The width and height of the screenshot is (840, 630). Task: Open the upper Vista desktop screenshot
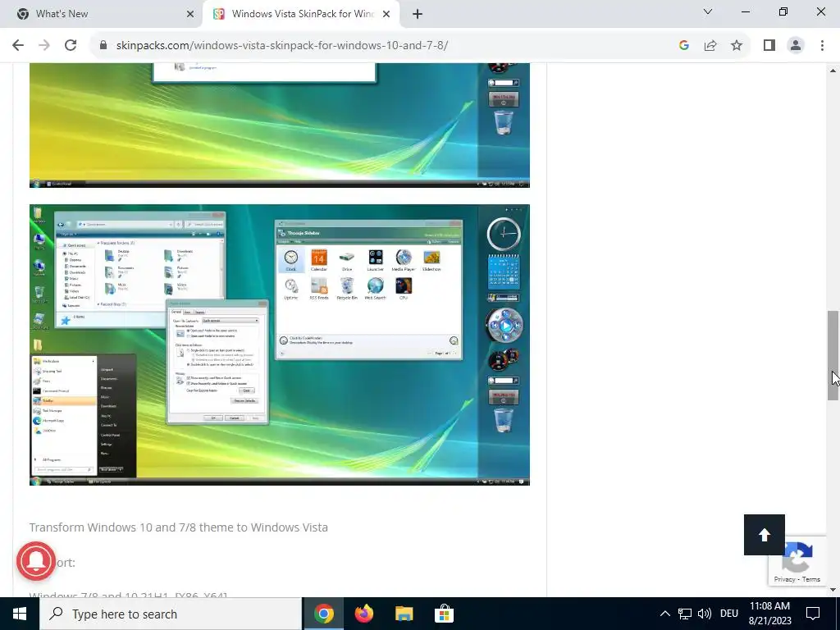pos(280,126)
